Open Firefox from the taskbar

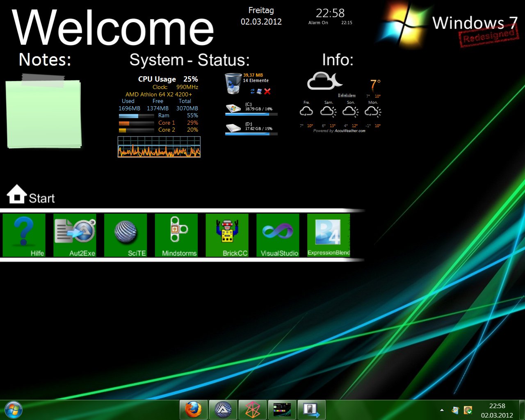(193, 409)
